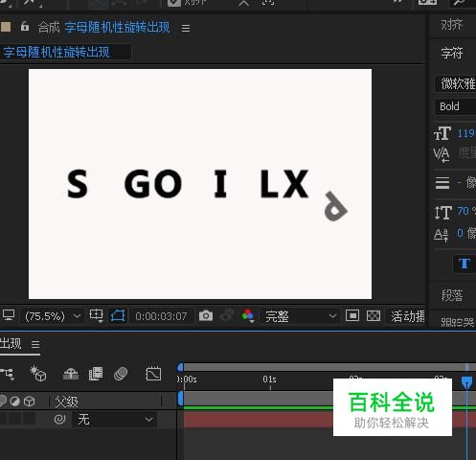The height and width of the screenshot is (460, 476).
Task: Toggle draft 3D mode icon
Action: (38, 374)
